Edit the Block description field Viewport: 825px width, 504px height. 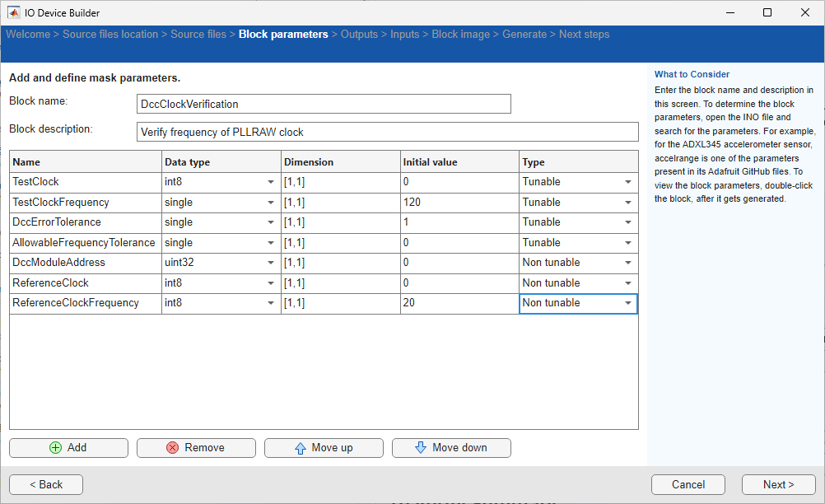coord(387,132)
